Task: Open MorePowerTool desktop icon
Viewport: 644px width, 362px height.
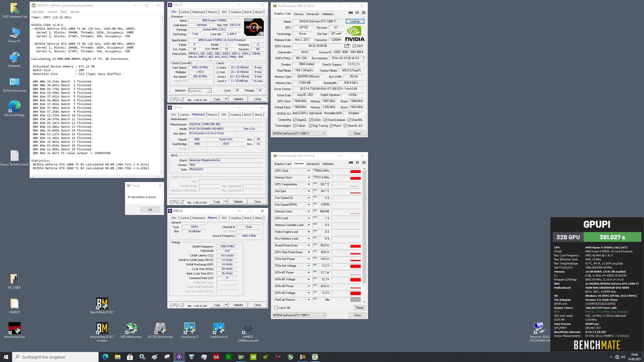Action: (14, 331)
